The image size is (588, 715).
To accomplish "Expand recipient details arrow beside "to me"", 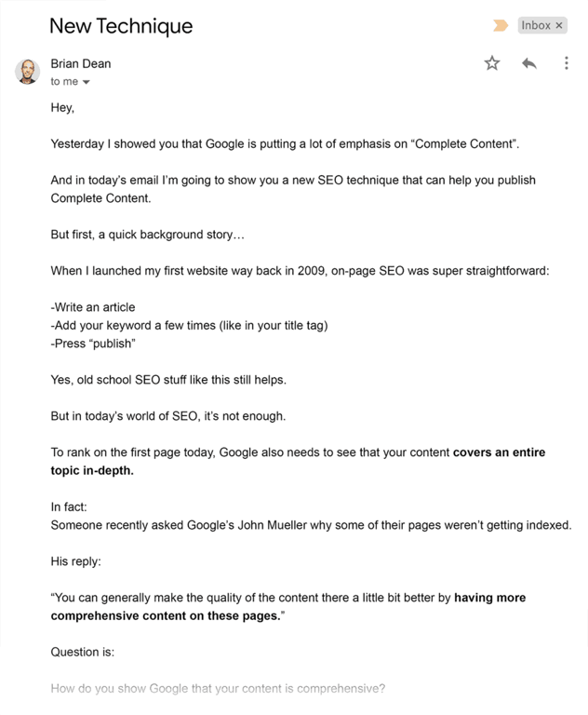I will coord(87,83).
